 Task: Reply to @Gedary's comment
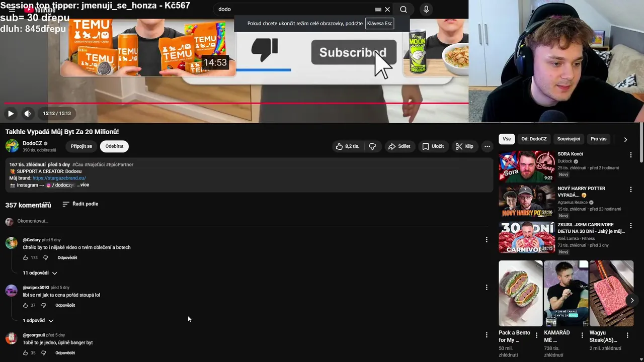pyautogui.click(x=67, y=258)
